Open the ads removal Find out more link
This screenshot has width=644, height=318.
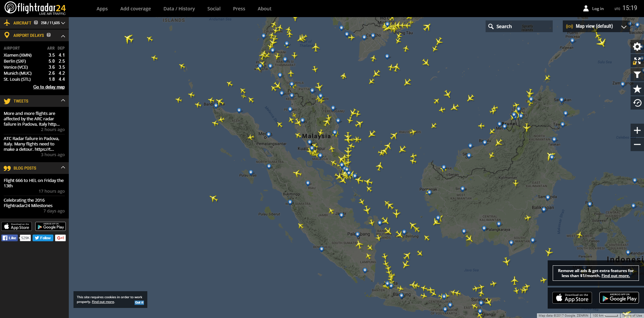(x=615, y=276)
